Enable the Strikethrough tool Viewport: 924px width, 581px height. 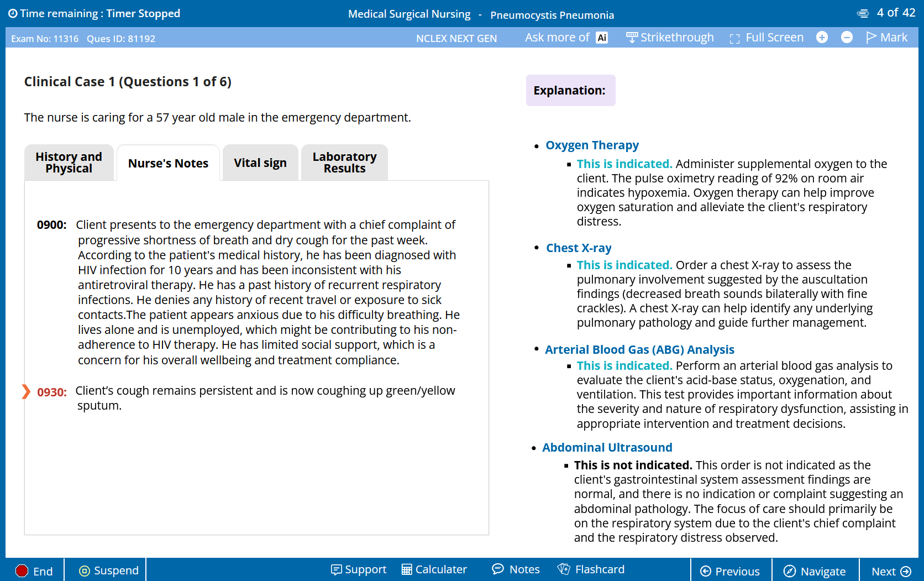[670, 38]
